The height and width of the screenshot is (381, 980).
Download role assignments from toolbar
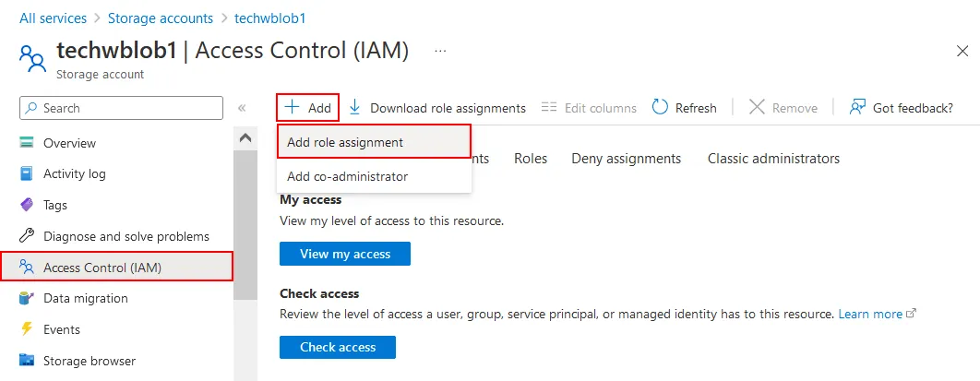tap(436, 108)
